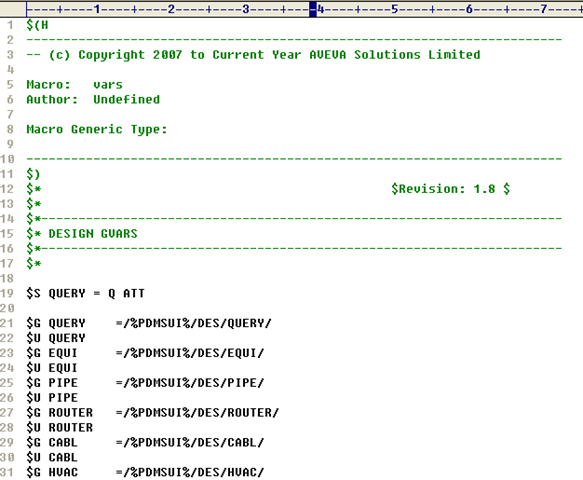Place cursor on '$S QUERY = Q ATT'
This screenshot has width=583, height=480.
click(x=86, y=293)
